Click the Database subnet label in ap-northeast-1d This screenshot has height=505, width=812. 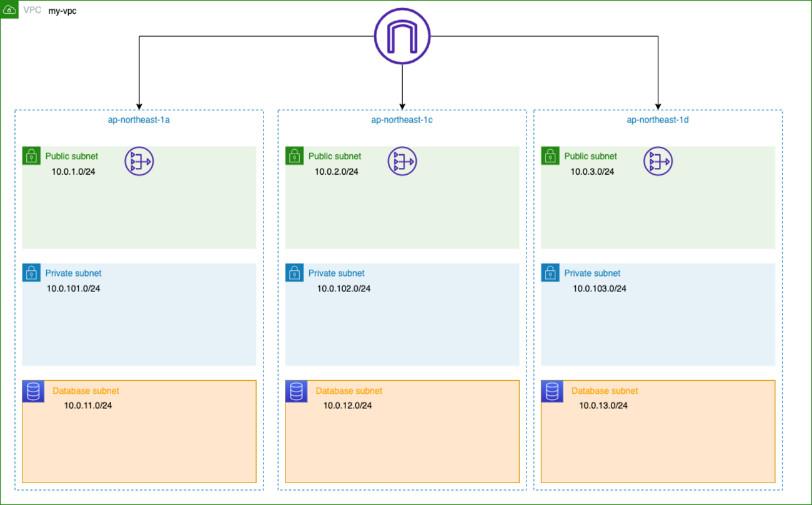[x=605, y=391]
